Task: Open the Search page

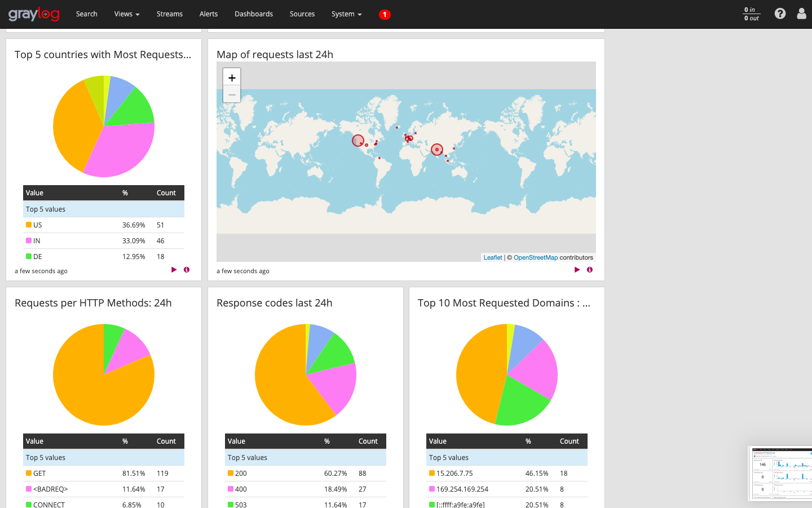Action: 87,14
